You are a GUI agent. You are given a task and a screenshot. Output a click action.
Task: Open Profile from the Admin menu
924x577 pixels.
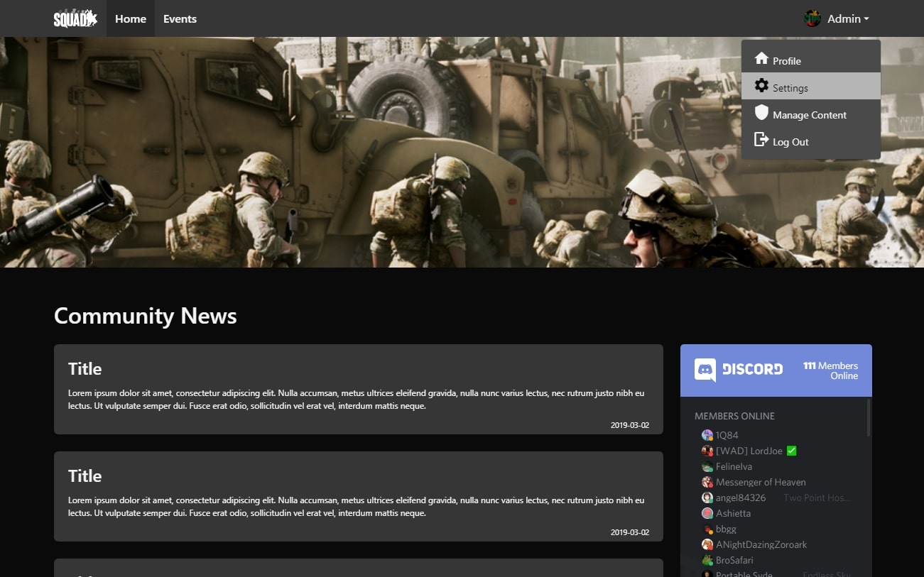coord(811,60)
